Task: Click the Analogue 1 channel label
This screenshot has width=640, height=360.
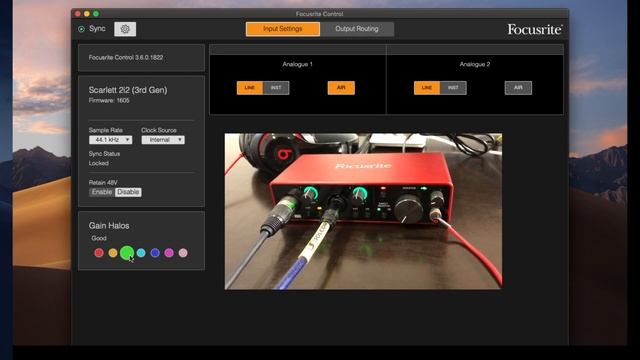Action: [298, 64]
